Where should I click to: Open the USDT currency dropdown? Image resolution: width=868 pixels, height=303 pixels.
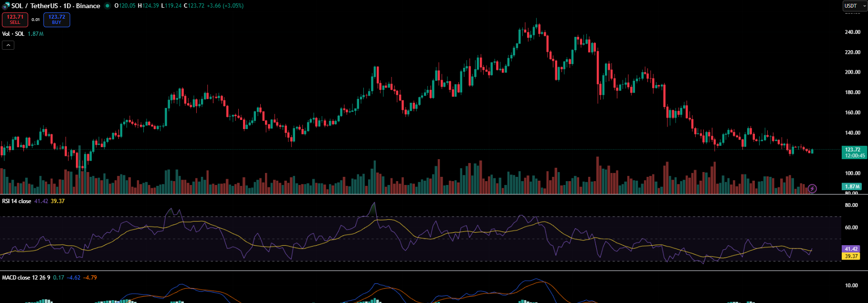point(855,6)
